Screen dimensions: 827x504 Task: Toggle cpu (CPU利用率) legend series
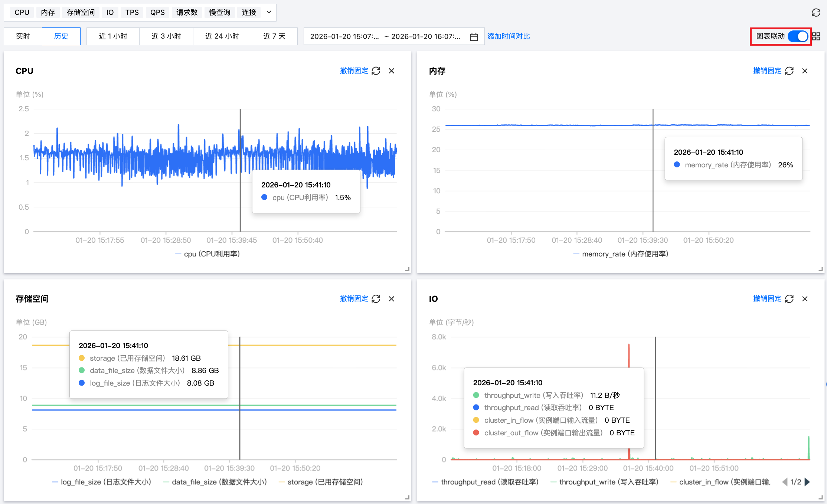pyautogui.click(x=207, y=254)
